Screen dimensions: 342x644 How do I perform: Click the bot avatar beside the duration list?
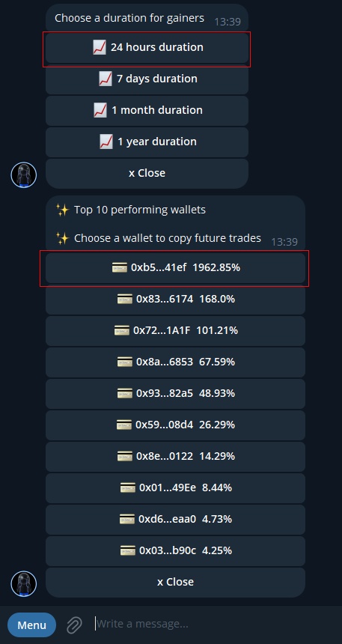pos(24,175)
